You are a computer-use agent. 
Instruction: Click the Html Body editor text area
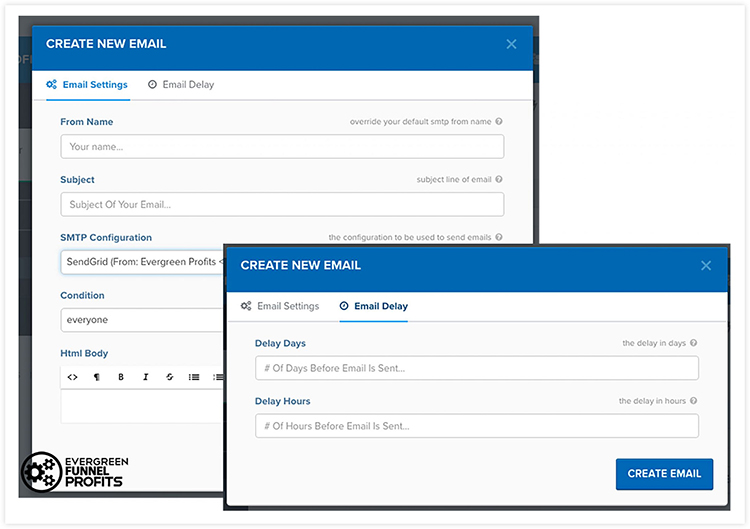click(143, 407)
